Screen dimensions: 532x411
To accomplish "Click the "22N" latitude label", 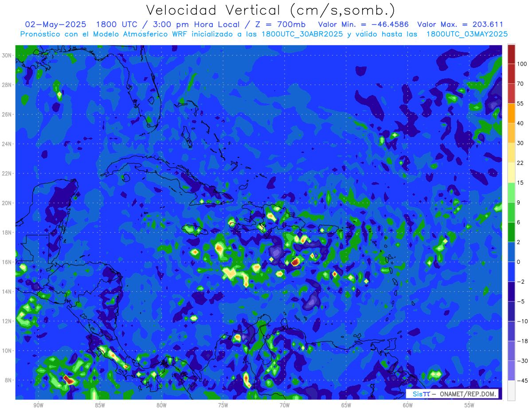I will [7, 173].
